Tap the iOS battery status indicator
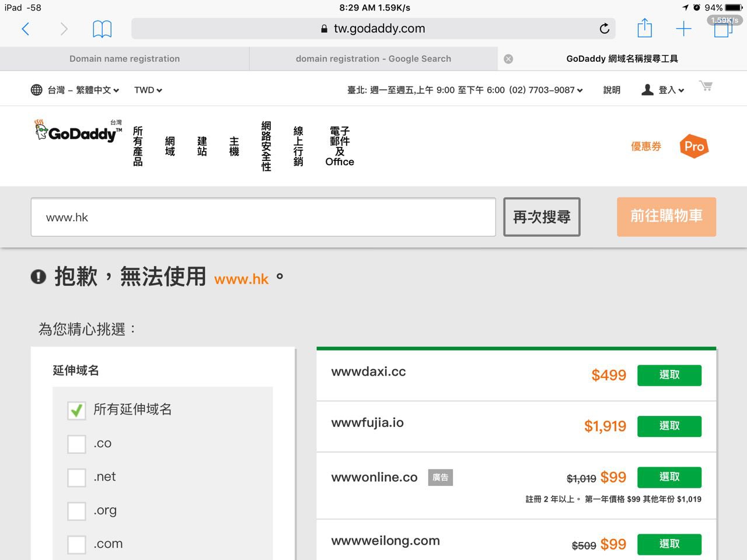This screenshot has width=747, height=560. point(734,8)
